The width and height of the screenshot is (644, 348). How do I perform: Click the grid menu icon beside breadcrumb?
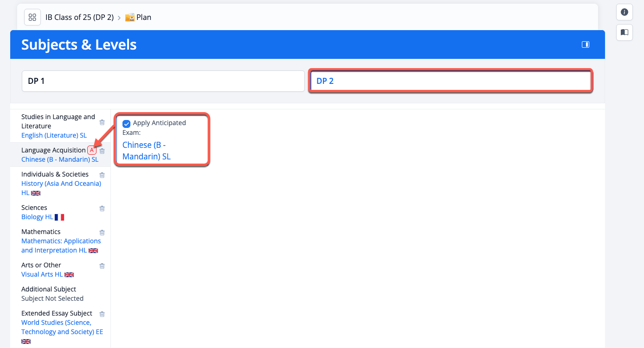[32, 18]
